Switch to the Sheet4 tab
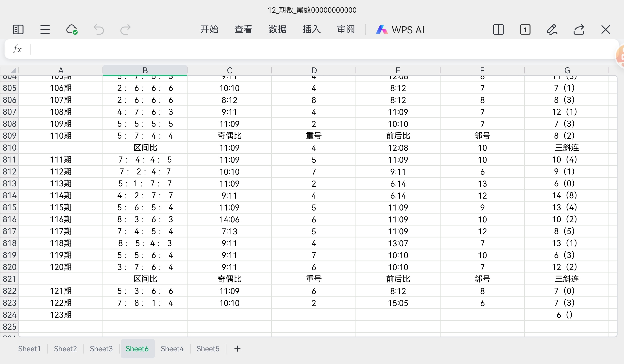This screenshot has width=624, height=364. [172, 349]
